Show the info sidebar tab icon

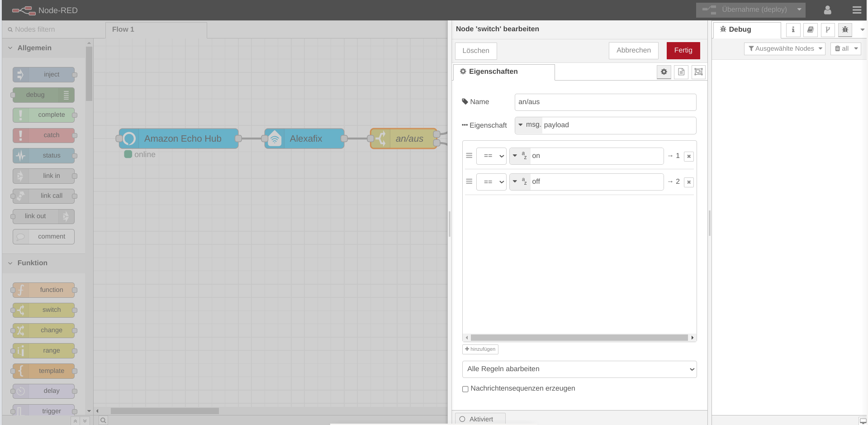point(793,30)
